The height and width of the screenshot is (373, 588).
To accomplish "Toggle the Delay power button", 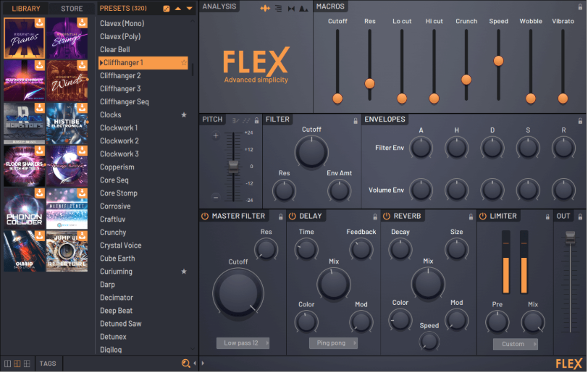I will 292,216.
